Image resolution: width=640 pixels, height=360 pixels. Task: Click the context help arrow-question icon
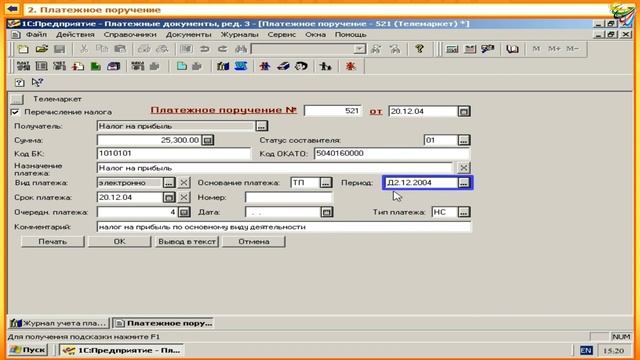click(37, 82)
